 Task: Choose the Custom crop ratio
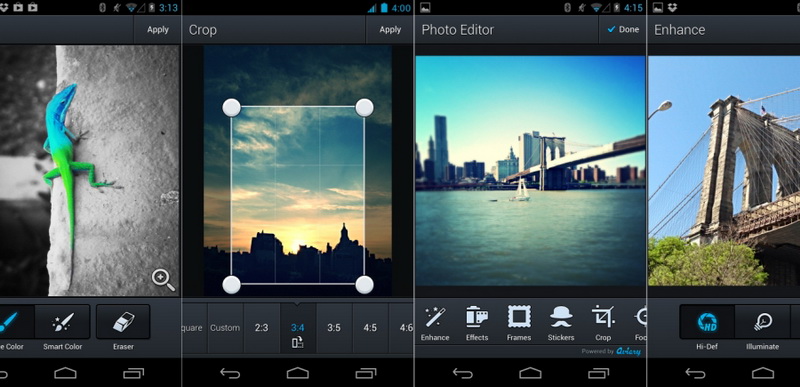coord(225,328)
